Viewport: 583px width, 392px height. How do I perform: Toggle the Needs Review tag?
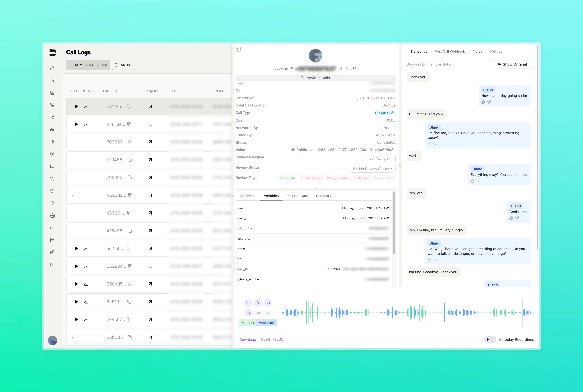click(384, 178)
